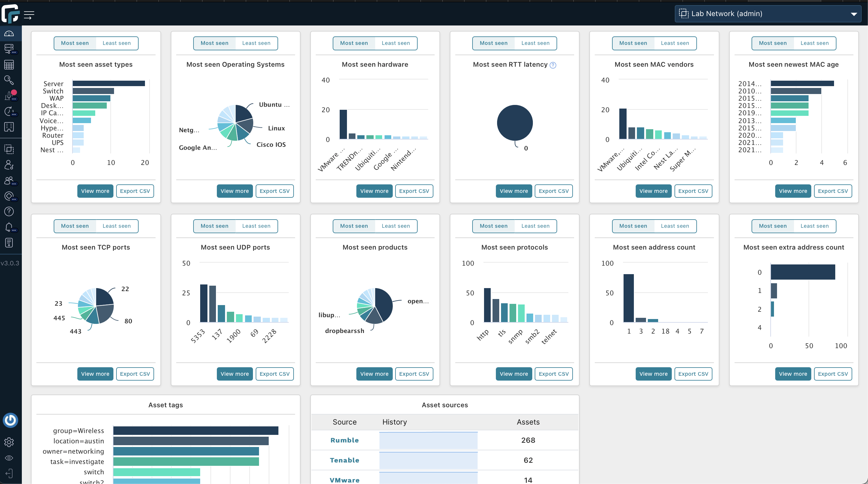Open the settings gear icon in sidebar
Image resolution: width=868 pixels, height=484 pixels.
coord(9,442)
